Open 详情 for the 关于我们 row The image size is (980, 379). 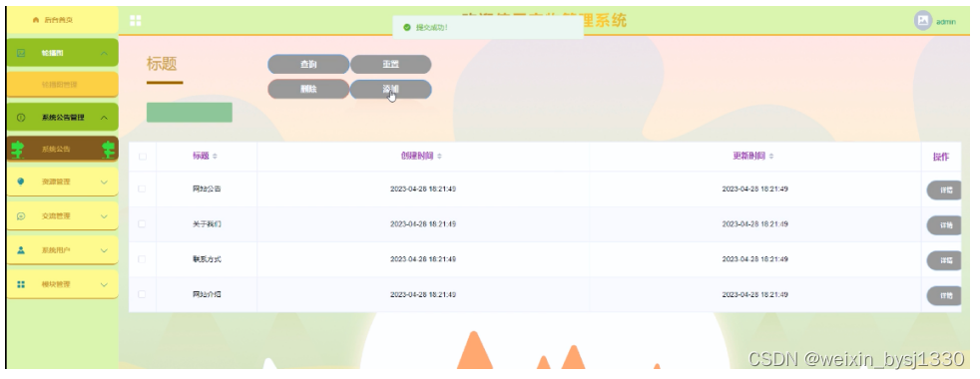944,224
